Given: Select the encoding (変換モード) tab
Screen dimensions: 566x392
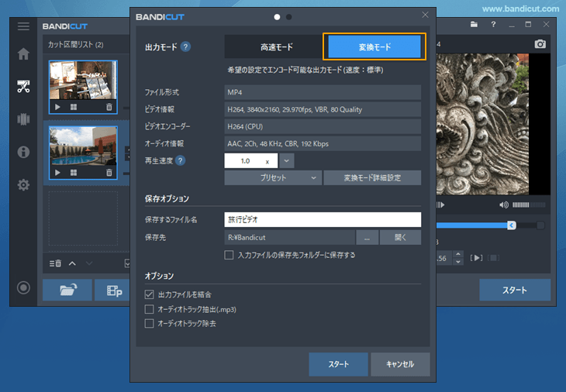Looking at the screenshot, I should point(374,47).
